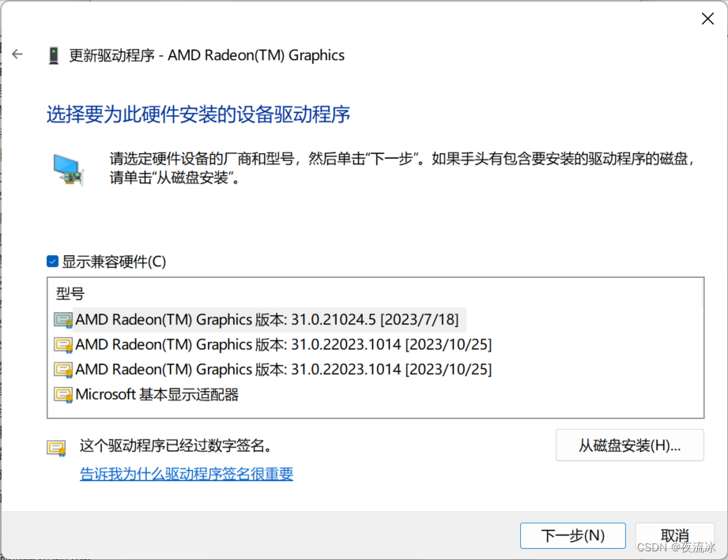
Task: Click the title 更新驱动程序 - AMD Radeon(TM) Graphics
Action: tap(206, 55)
